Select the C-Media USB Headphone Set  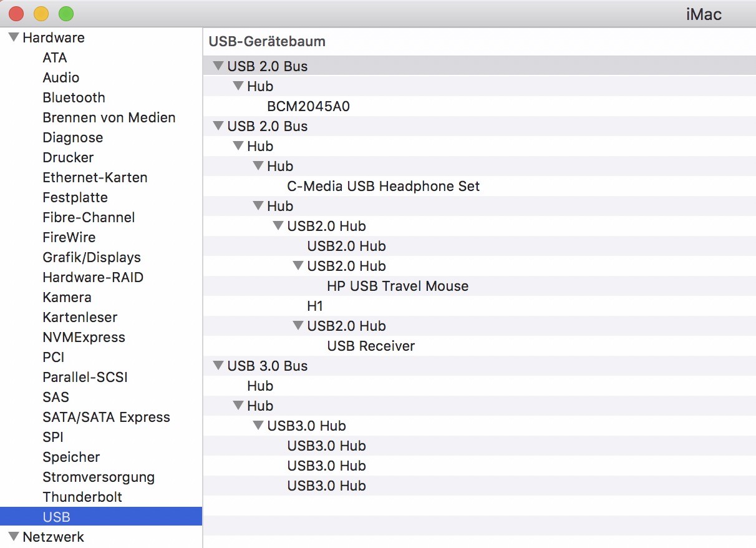[x=383, y=187]
